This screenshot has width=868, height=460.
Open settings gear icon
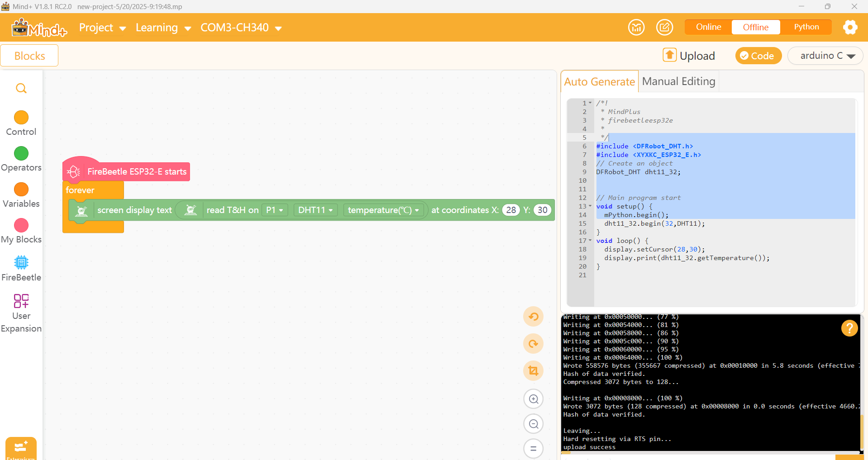point(850,27)
